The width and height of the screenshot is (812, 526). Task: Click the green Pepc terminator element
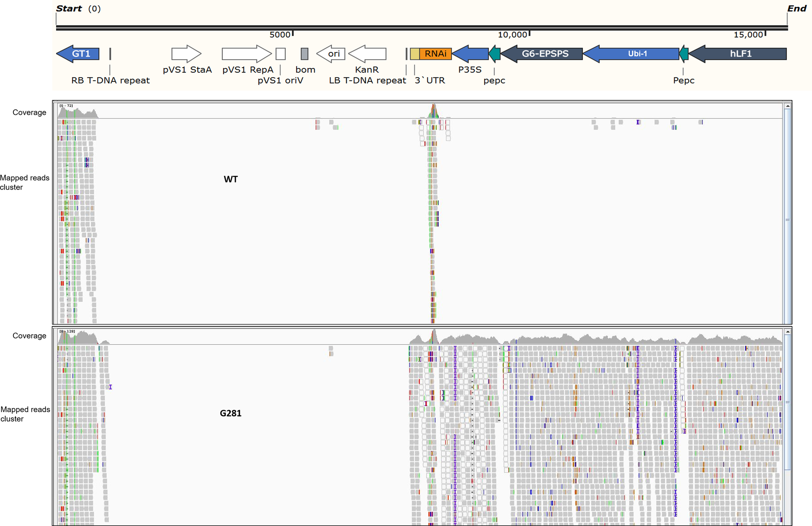point(684,53)
